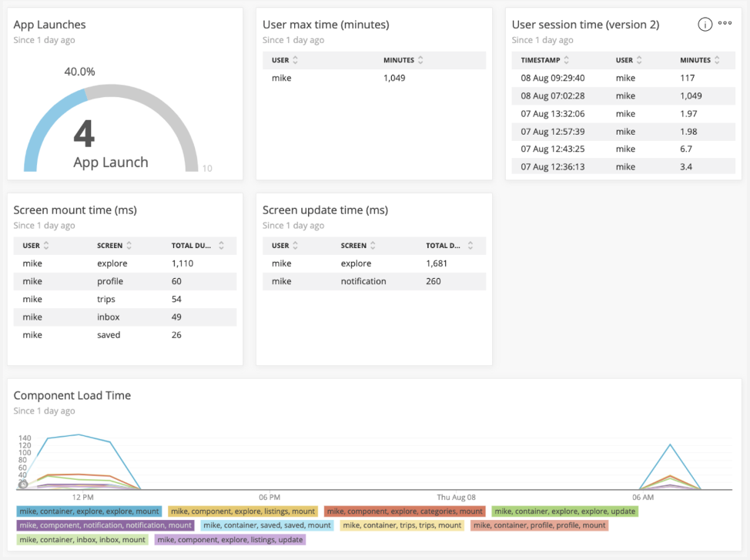The image size is (750, 560).
Task: Click the blue peak near 06 AM in chart
Action: tap(670, 444)
